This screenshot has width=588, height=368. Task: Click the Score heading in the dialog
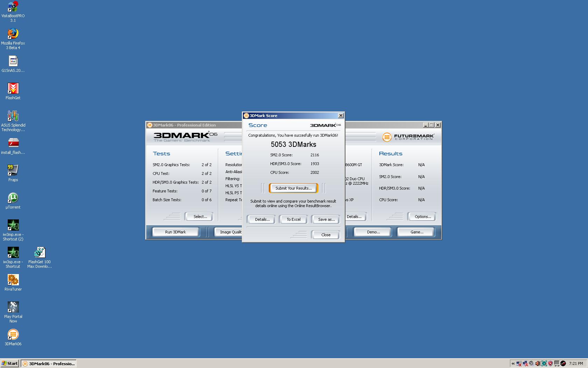(258, 125)
